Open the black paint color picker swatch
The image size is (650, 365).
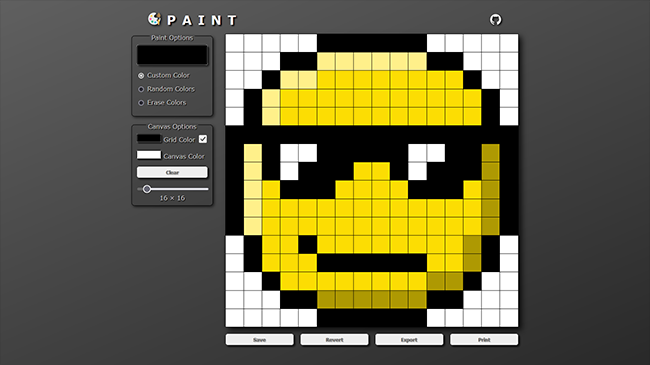(x=172, y=55)
